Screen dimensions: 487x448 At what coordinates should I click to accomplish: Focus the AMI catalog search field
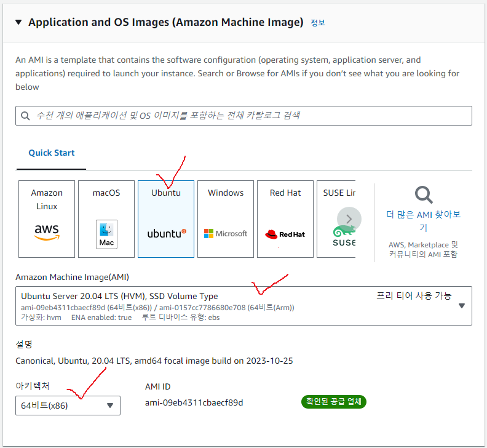[244, 116]
